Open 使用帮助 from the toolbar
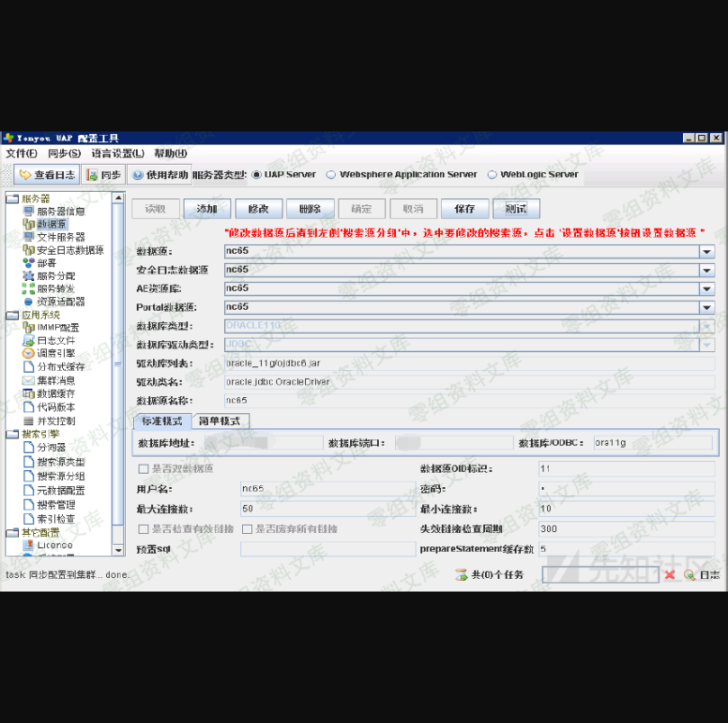Viewport: 728px width, 723px height. point(160,175)
